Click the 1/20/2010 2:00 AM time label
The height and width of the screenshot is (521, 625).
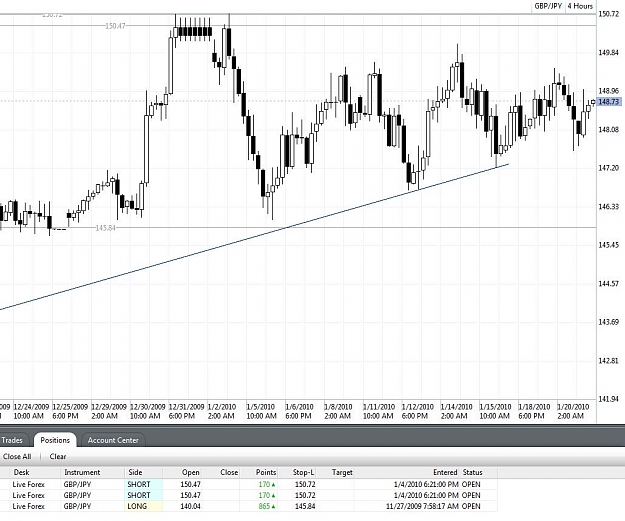tap(573, 411)
